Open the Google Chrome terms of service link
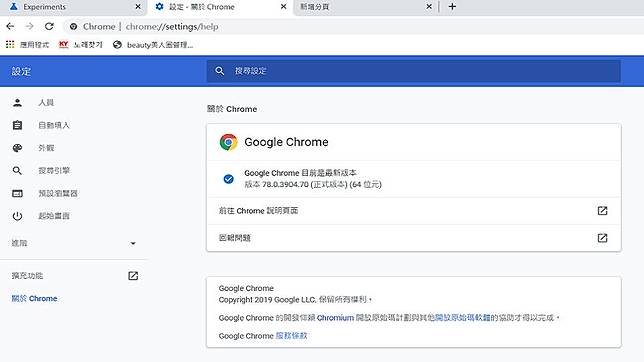Viewport: 644px width, 362px height. [291, 336]
